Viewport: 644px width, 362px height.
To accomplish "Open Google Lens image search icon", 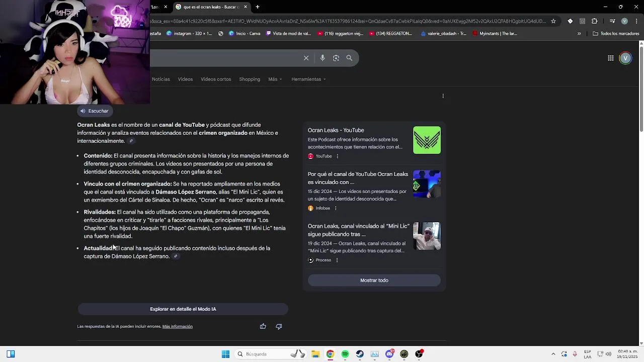I will tap(336, 58).
